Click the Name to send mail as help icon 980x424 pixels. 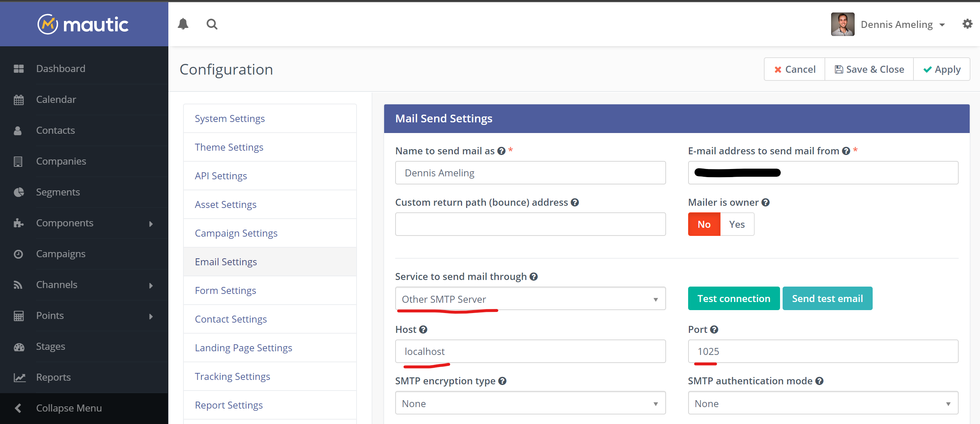click(501, 151)
